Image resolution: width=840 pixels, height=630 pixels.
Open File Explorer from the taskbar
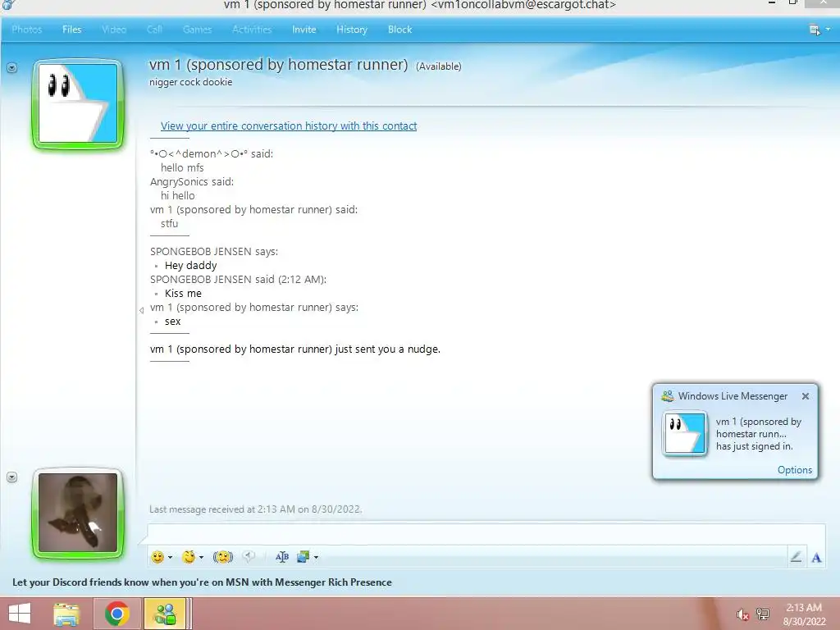[x=66, y=614]
